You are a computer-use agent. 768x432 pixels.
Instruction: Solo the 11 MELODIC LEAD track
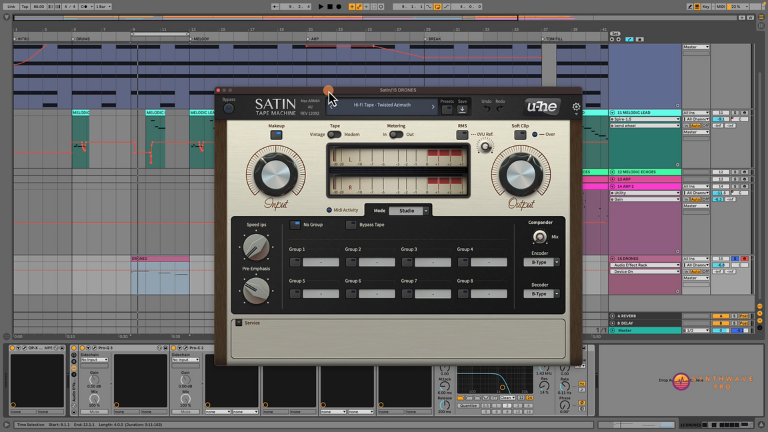(x=735, y=113)
